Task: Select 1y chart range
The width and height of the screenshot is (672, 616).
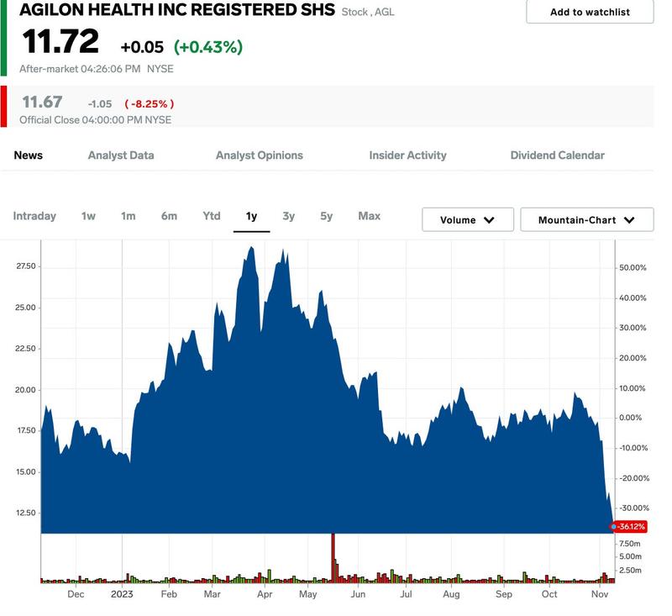Action: (251, 216)
